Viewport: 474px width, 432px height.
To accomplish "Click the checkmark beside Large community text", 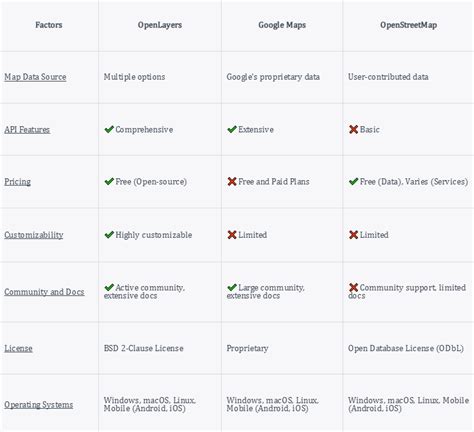I will (x=232, y=287).
